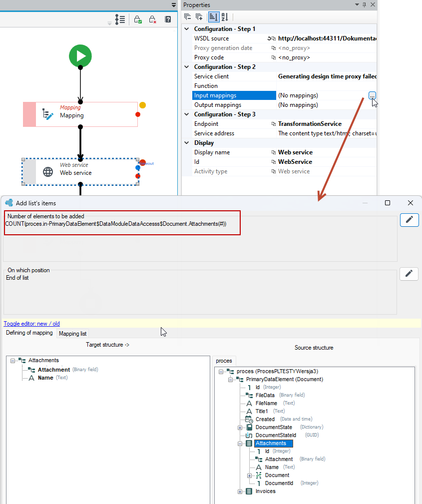Screen dimensions: 422x504
Task: Collapse the Display properties section
Action: (186, 143)
